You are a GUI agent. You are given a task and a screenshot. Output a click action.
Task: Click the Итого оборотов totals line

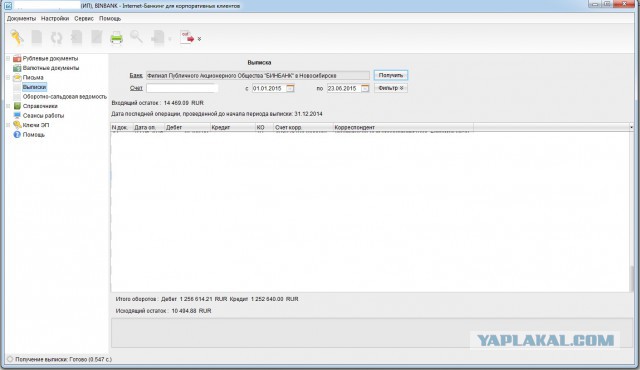click(207, 299)
